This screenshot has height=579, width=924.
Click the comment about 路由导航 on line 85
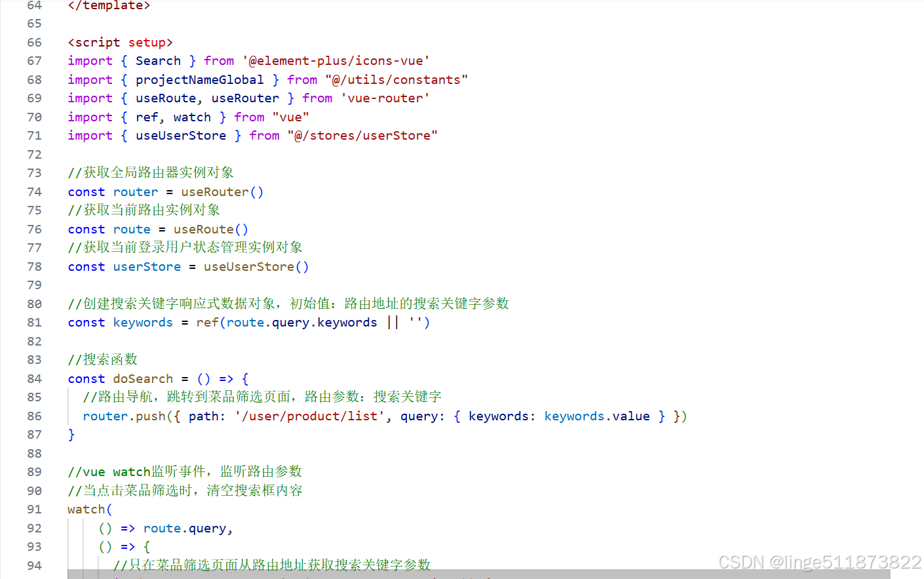262,397
